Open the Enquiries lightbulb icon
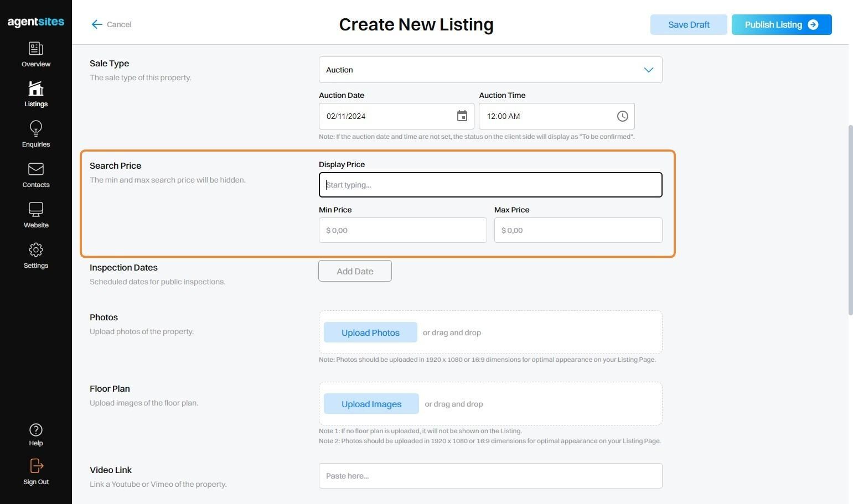The height and width of the screenshot is (504, 853). [36, 129]
